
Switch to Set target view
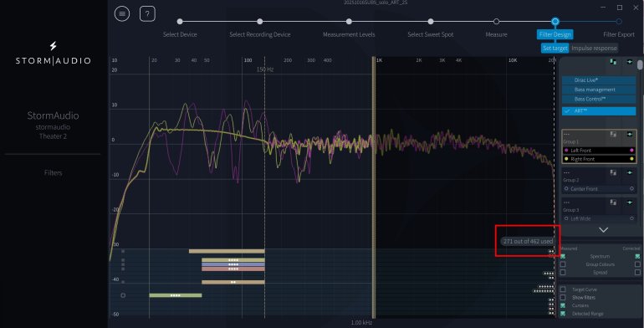click(x=555, y=48)
